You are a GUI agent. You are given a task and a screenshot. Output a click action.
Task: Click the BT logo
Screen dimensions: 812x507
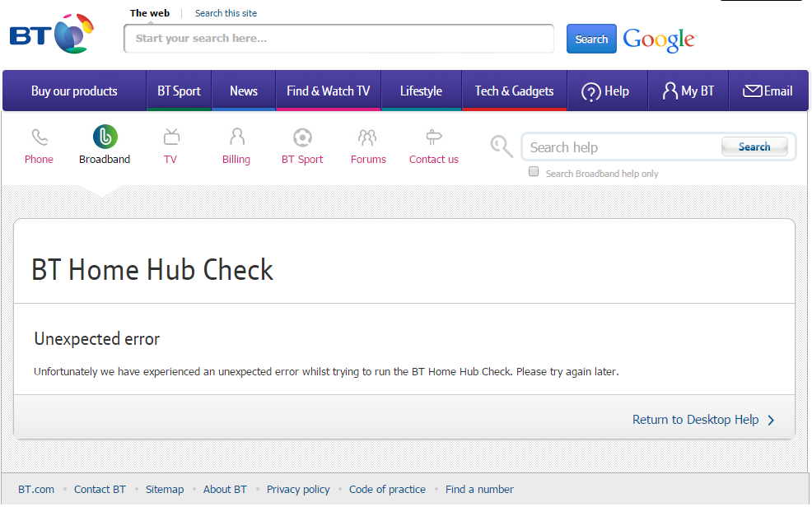coord(52,34)
